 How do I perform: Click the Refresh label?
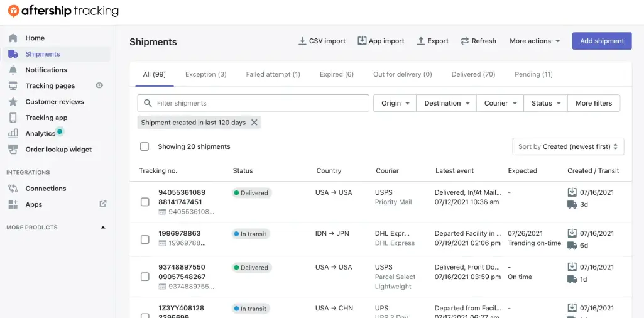click(x=484, y=41)
